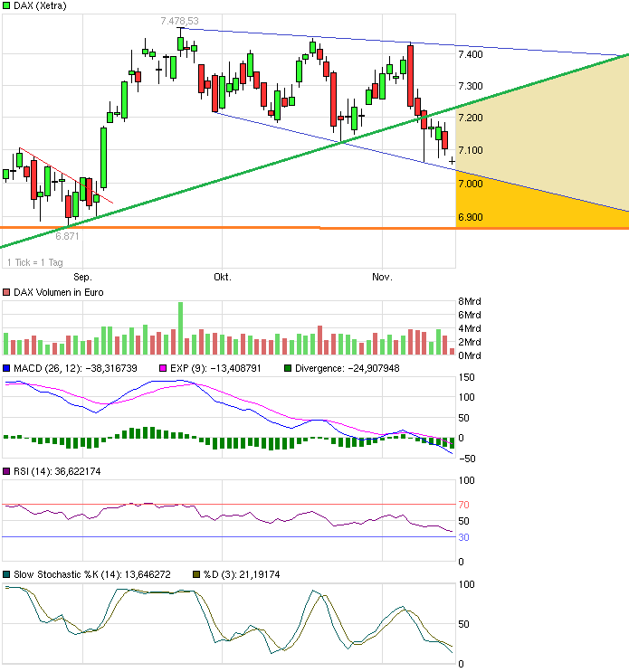629x672 pixels.
Task: Click the dark green Divergence legend square
Action: pos(288,368)
